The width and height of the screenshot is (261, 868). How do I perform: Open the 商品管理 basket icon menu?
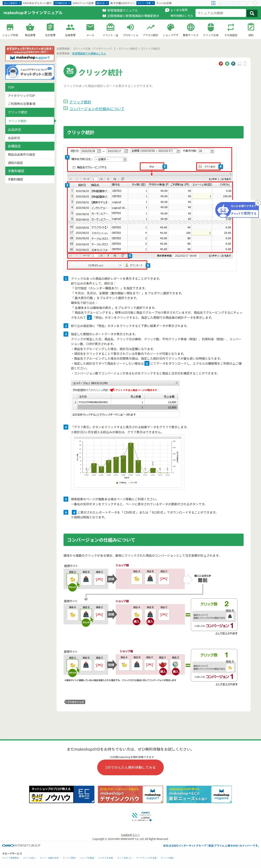point(30,30)
